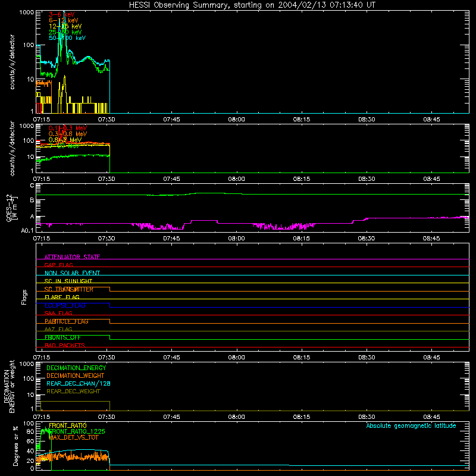Select the ATTENUATOR_STATE flag label
The image size is (476, 476).
(x=72, y=257)
